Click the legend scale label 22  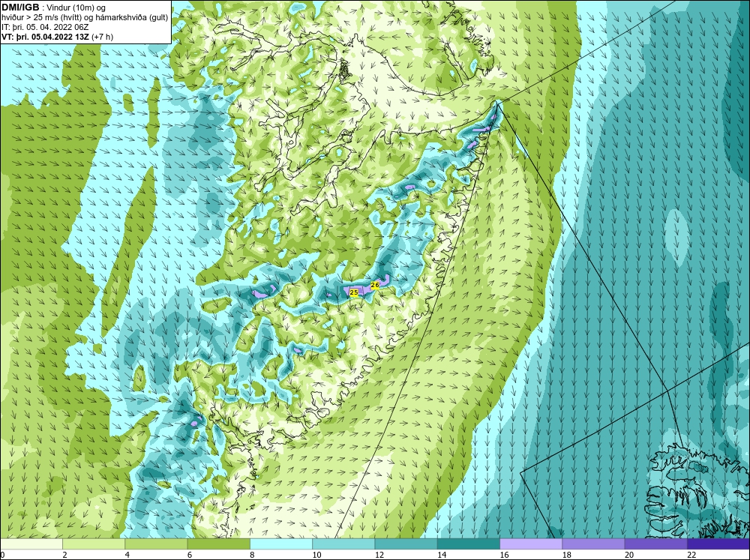[x=691, y=555]
